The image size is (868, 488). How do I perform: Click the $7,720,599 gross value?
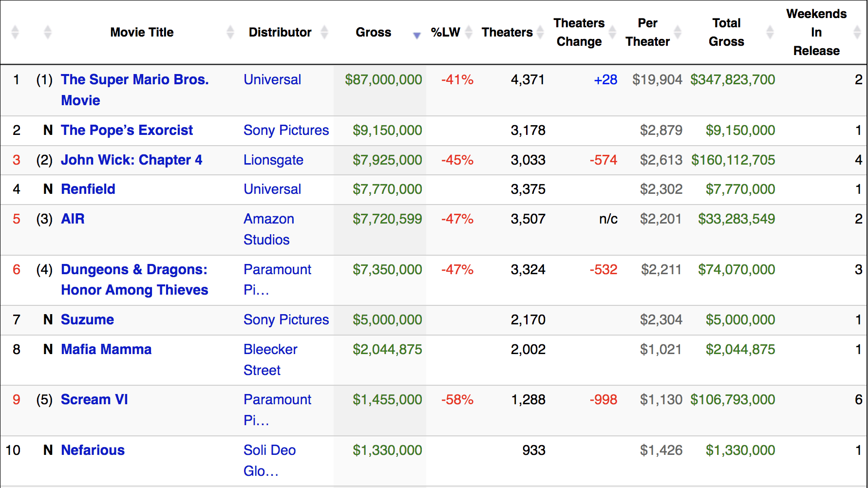coord(387,219)
